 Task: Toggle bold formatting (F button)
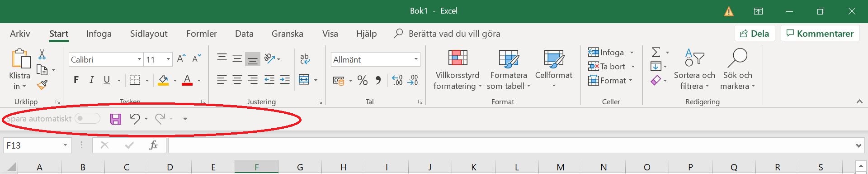76,80
